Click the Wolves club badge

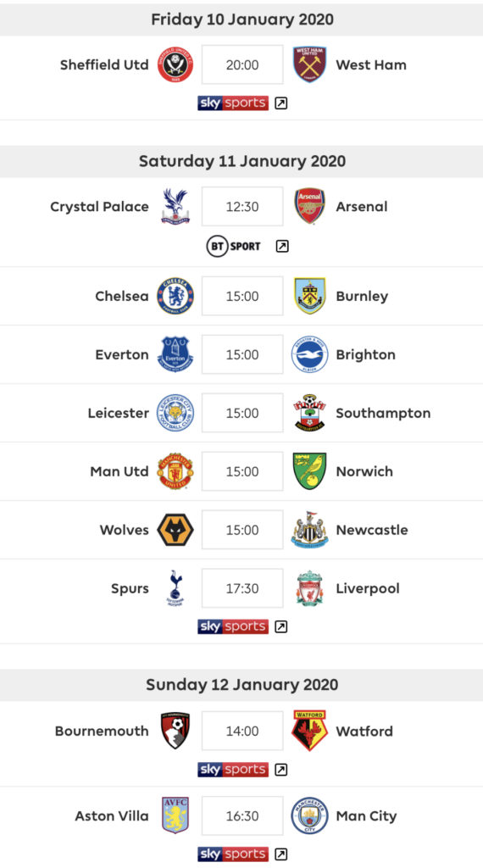[175, 530]
